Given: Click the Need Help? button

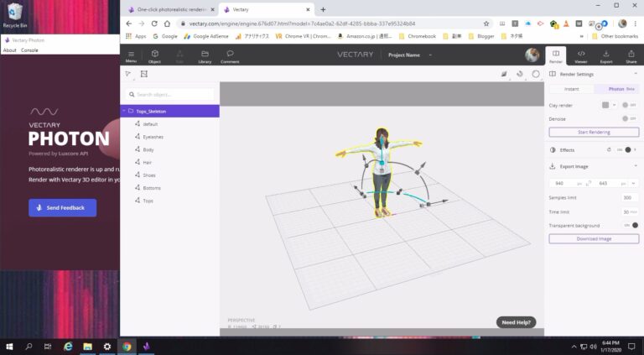Looking at the screenshot, I should (x=516, y=322).
